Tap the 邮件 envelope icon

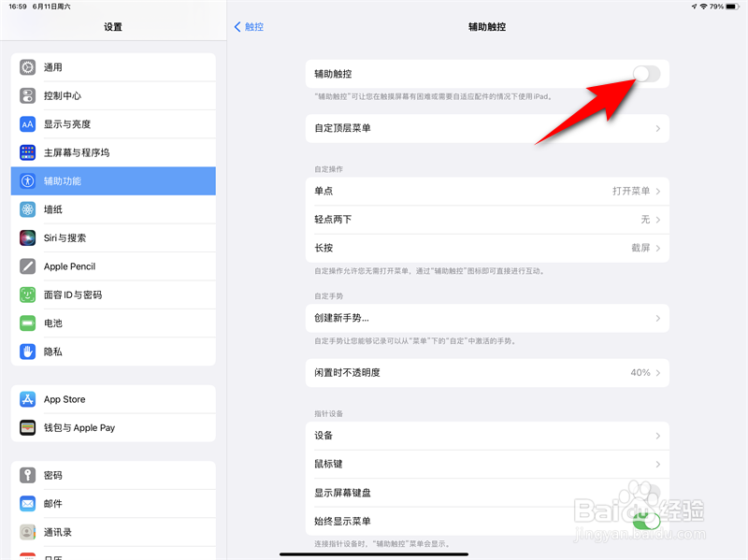[28, 504]
